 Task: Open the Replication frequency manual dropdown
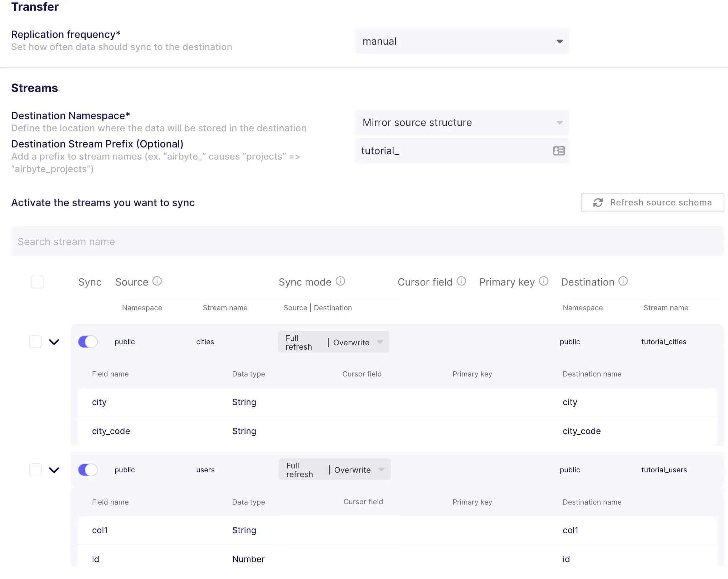coord(462,42)
